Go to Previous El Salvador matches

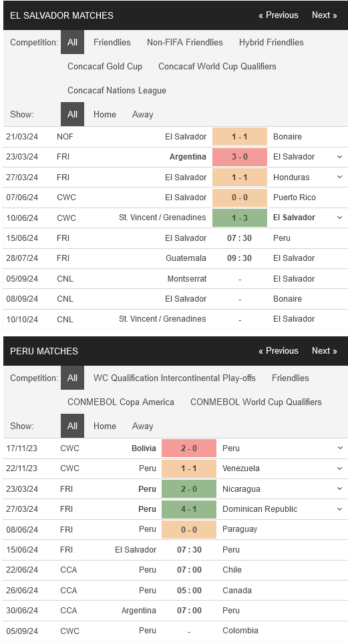pyautogui.click(x=279, y=15)
